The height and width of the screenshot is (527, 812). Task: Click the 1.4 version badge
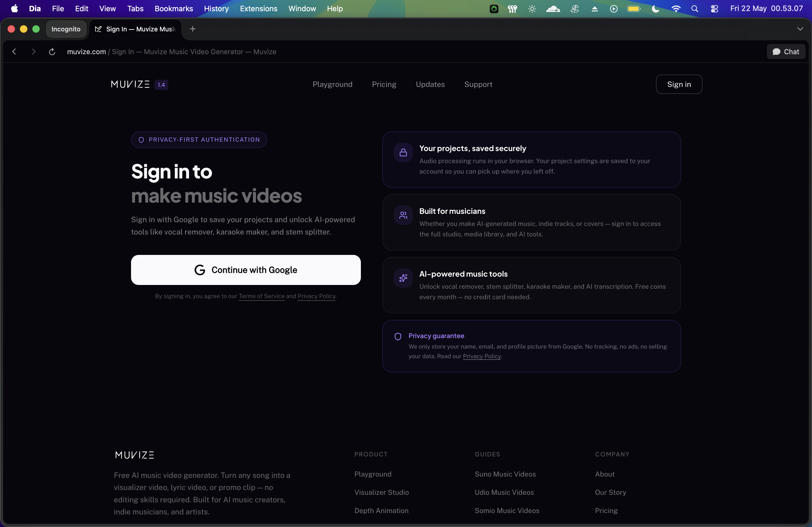point(161,85)
